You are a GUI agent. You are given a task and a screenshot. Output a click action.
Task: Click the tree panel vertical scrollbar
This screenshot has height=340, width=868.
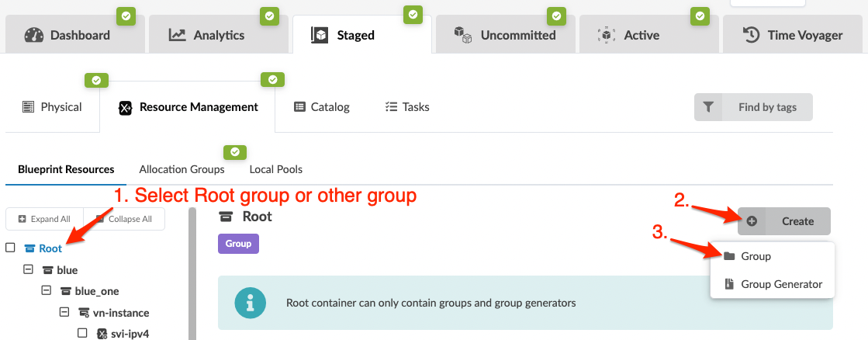click(x=192, y=279)
